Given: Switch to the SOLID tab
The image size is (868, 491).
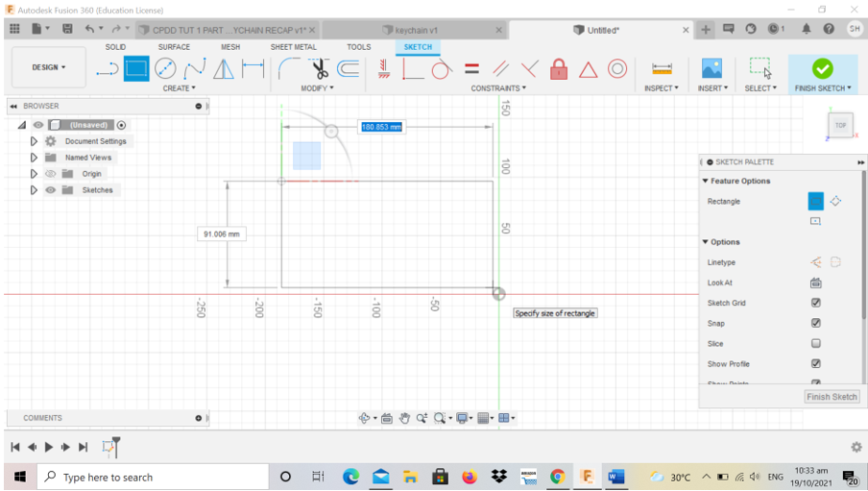Looking at the screenshot, I should 115,47.
